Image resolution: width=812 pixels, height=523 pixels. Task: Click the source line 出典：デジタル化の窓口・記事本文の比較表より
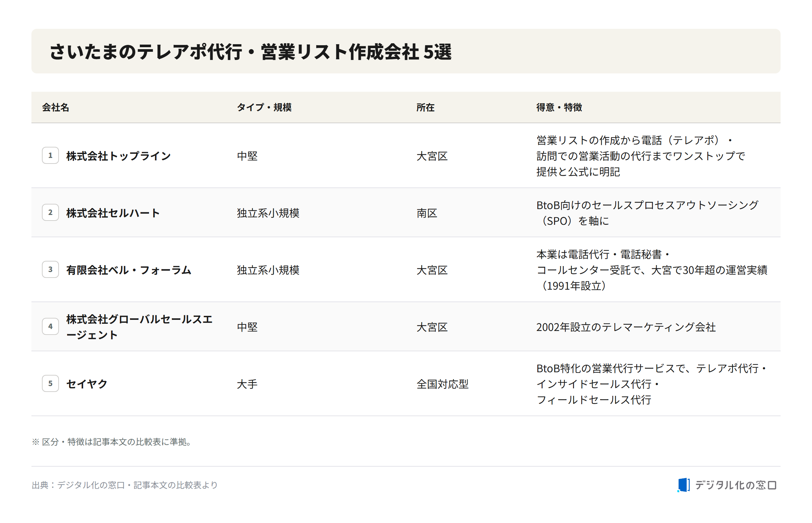coord(124,485)
